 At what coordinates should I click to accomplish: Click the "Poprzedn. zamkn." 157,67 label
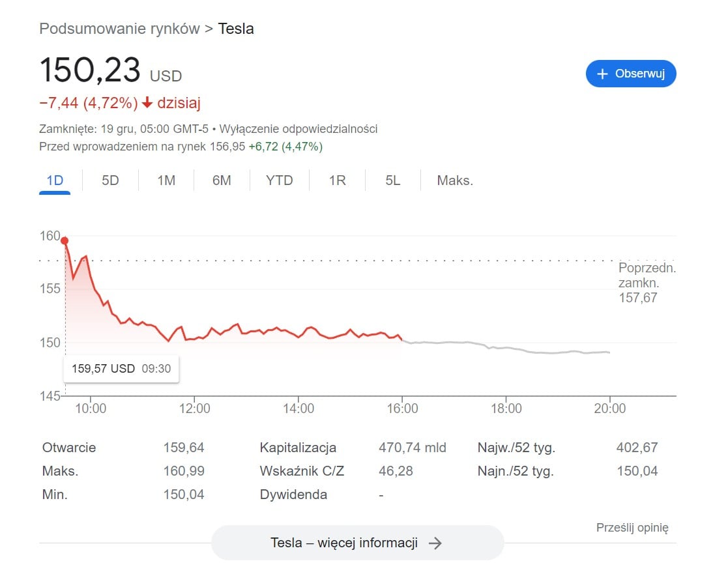(647, 283)
